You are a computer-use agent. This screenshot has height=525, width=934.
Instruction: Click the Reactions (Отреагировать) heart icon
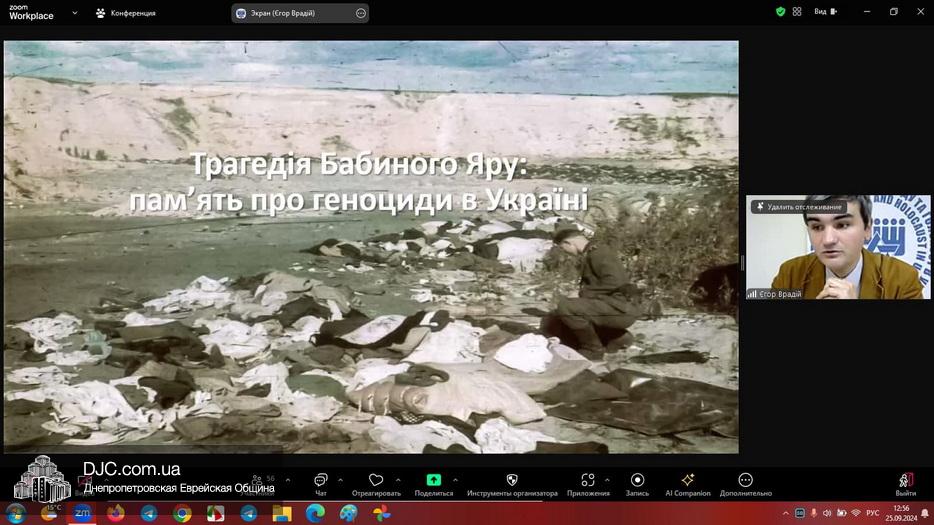pos(376,481)
